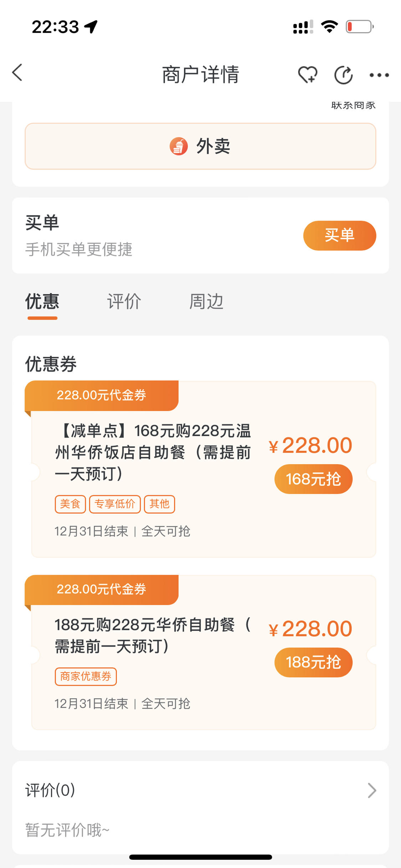This screenshot has height=868, width=401.
Task: Open the three-dot more menu
Action: (379, 75)
